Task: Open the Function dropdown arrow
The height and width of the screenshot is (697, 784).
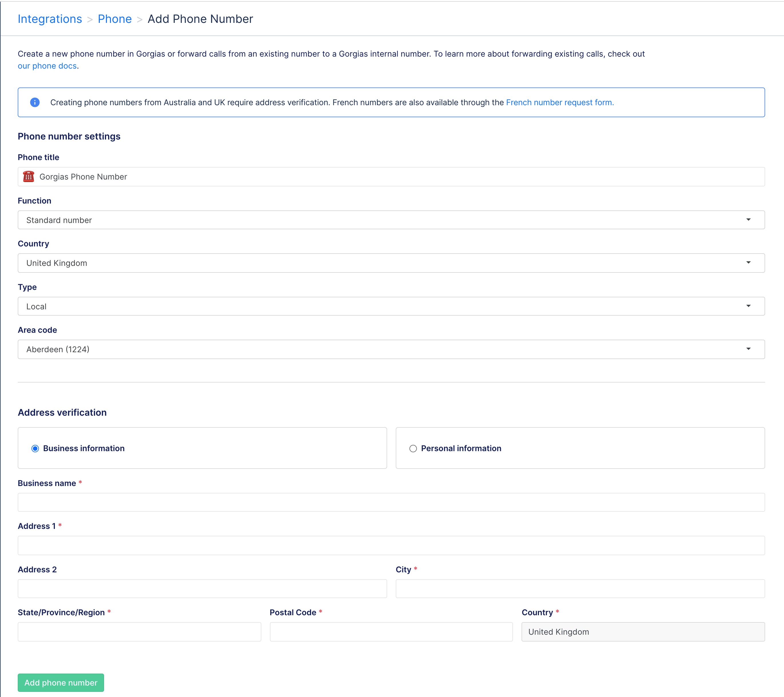Action: 748,220
